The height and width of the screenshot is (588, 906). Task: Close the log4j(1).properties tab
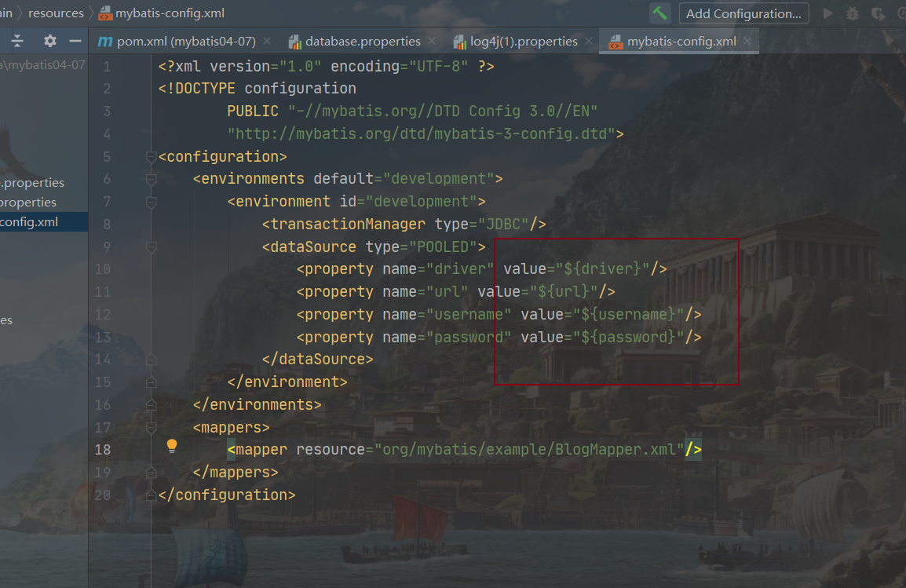(x=589, y=41)
